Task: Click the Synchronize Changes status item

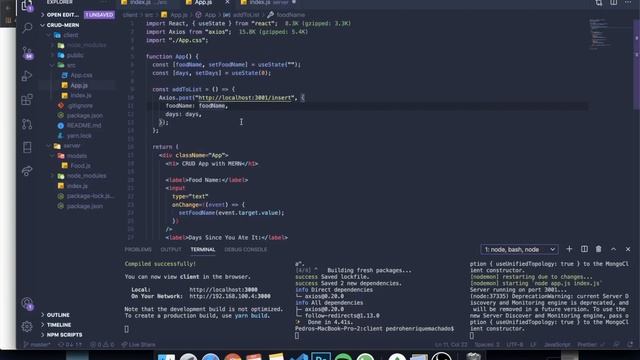Action: (x=71, y=344)
